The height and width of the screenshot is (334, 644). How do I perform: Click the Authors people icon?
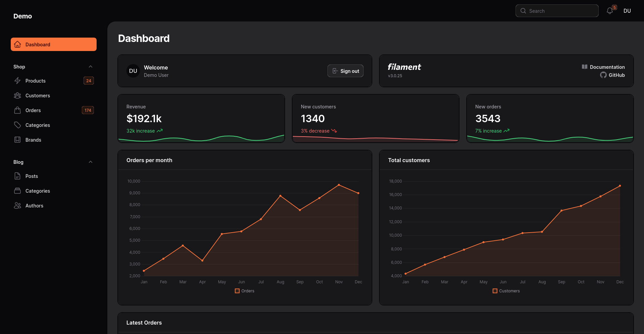tap(17, 205)
